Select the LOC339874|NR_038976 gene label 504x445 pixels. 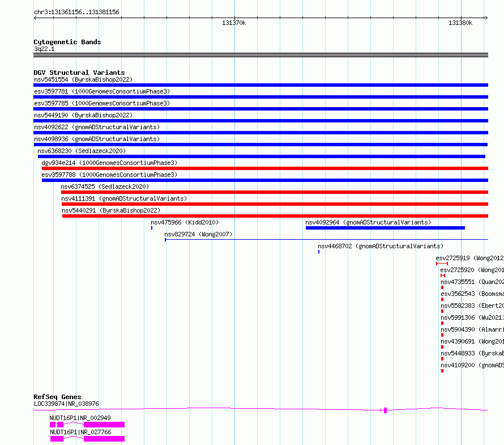click(x=66, y=404)
